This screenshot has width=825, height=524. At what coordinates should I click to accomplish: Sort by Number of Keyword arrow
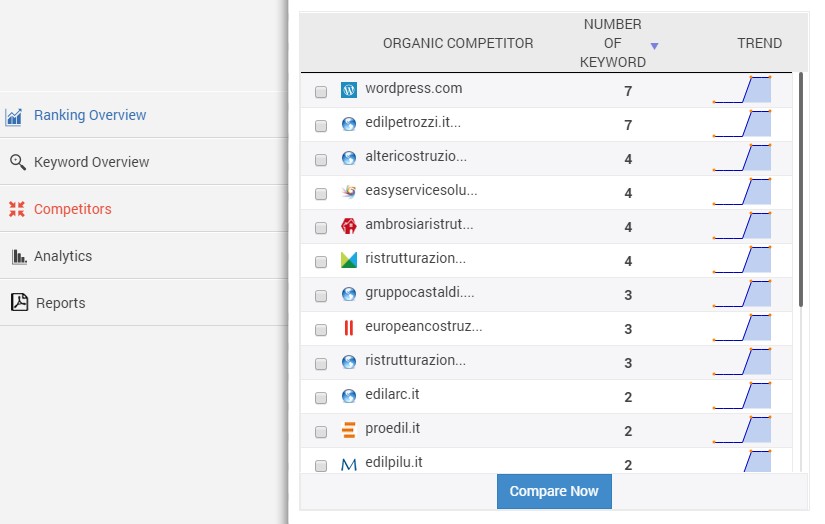(x=655, y=46)
